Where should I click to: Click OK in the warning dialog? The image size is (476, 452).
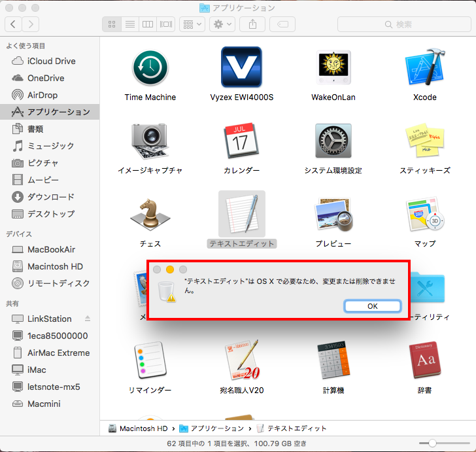(x=373, y=306)
